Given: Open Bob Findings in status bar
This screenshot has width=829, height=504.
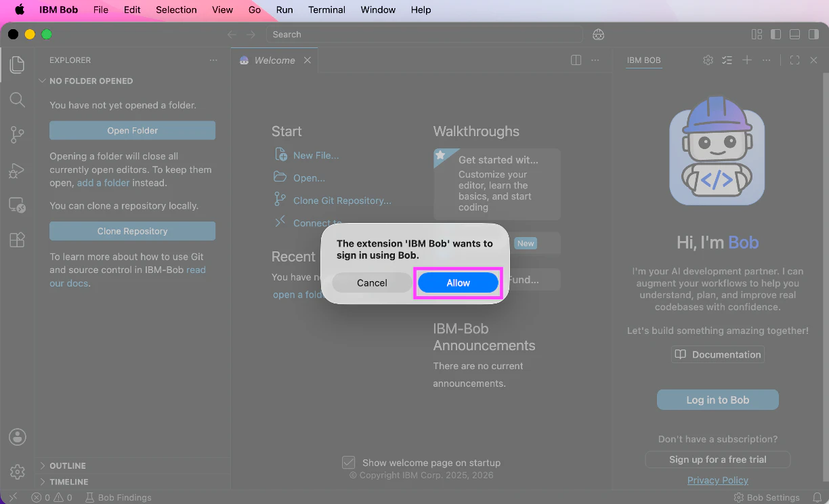Looking at the screenshot, I should pyautogui.click(x=119, y=497).
